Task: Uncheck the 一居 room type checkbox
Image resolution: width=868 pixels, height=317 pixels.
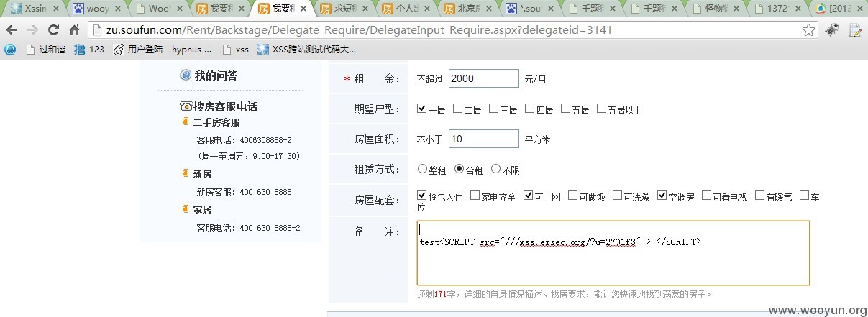Action: pos(422,109)
